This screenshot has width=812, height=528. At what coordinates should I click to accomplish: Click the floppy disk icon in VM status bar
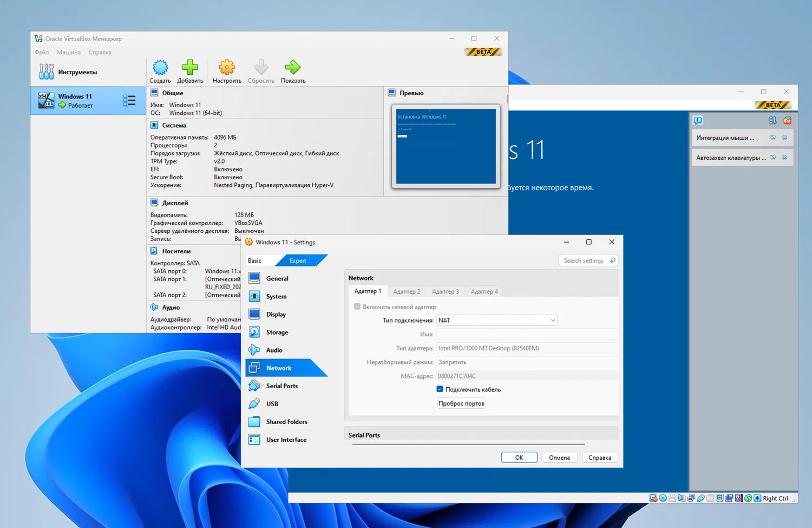click(x=672, y=498)
